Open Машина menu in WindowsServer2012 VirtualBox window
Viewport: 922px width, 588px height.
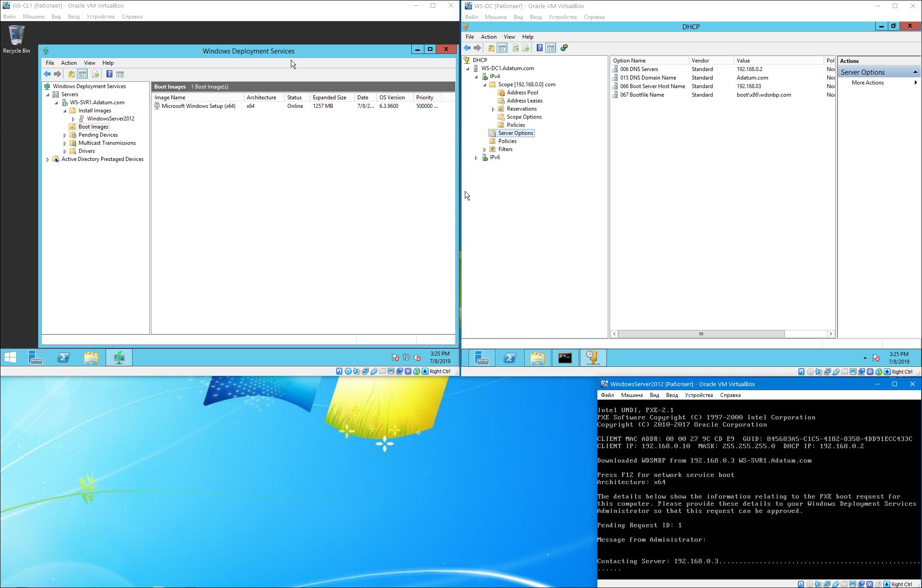(632, 395)
